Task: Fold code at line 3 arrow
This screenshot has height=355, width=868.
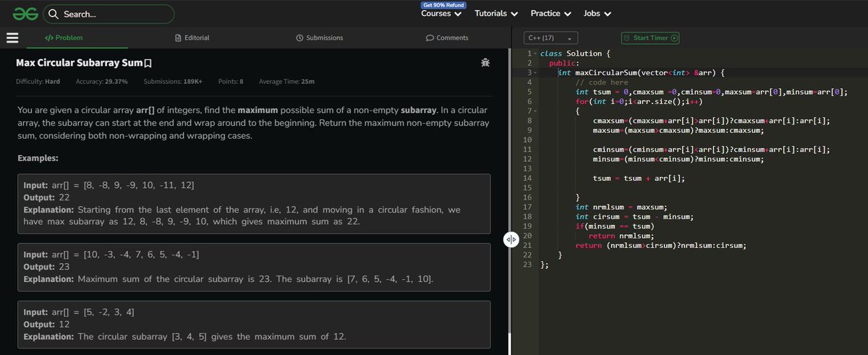Action: pyautogui.click(x=535, y=73)
